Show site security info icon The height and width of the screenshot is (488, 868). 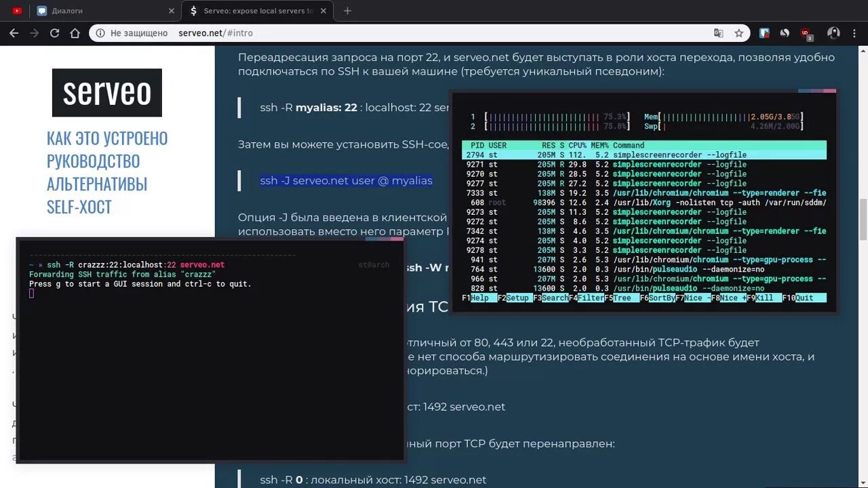tap(100, 33)
